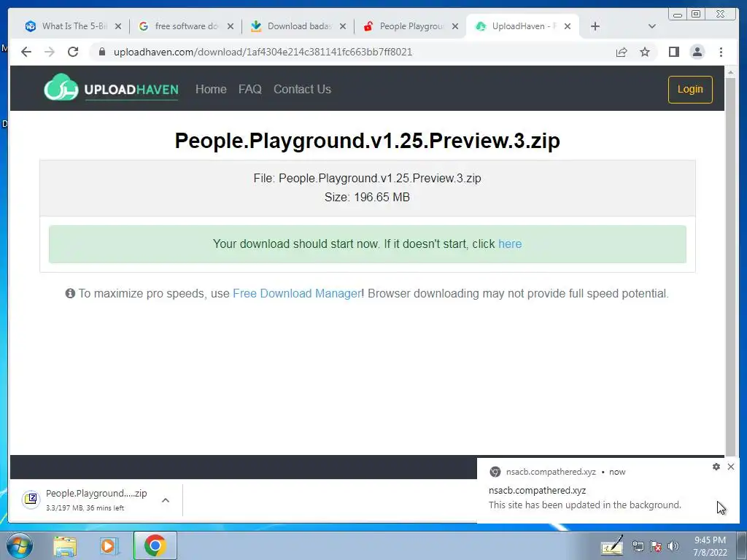Open Chrome profile avatar
The image size is (747, 560).
pos(697,52)
